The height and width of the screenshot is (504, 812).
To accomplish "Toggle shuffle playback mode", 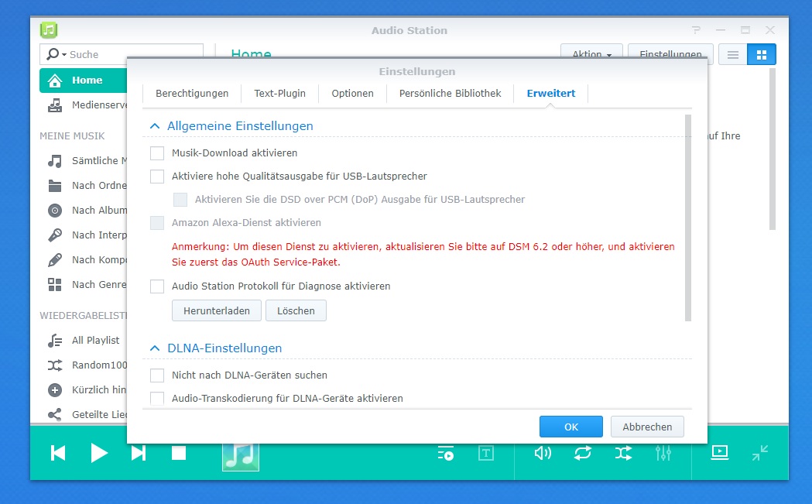I will click(623, 453).
